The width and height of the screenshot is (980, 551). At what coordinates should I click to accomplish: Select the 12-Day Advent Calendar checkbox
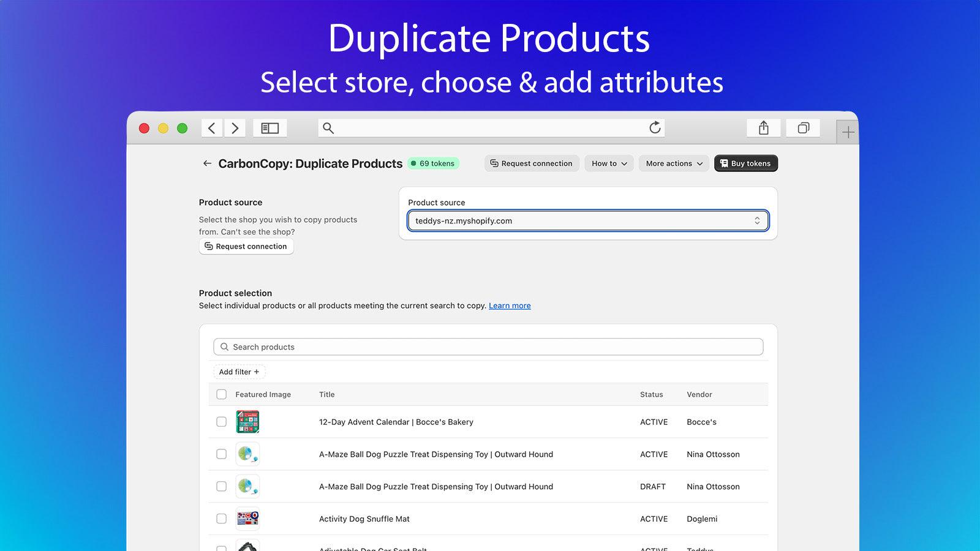(x=221, y=422)
